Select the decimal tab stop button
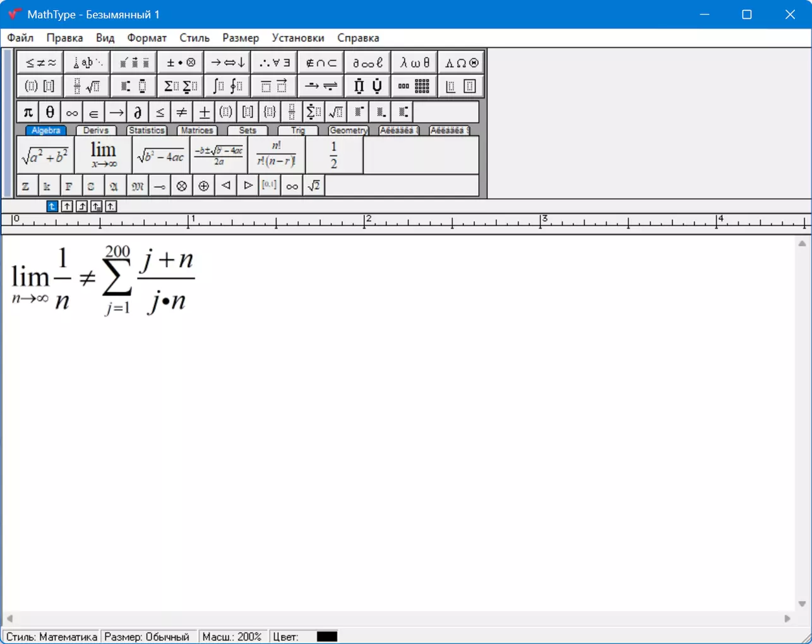The height and width of the screenshot is (644, 812). click(110, 206)
